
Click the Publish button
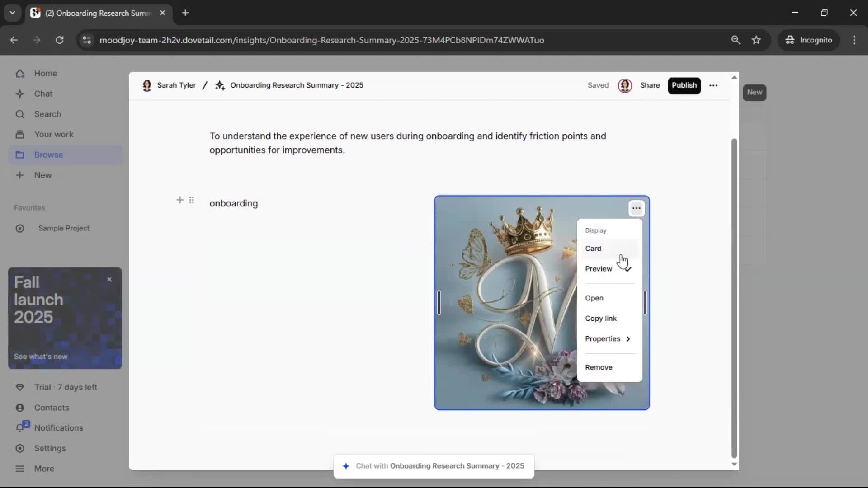(x=684, y=85)
